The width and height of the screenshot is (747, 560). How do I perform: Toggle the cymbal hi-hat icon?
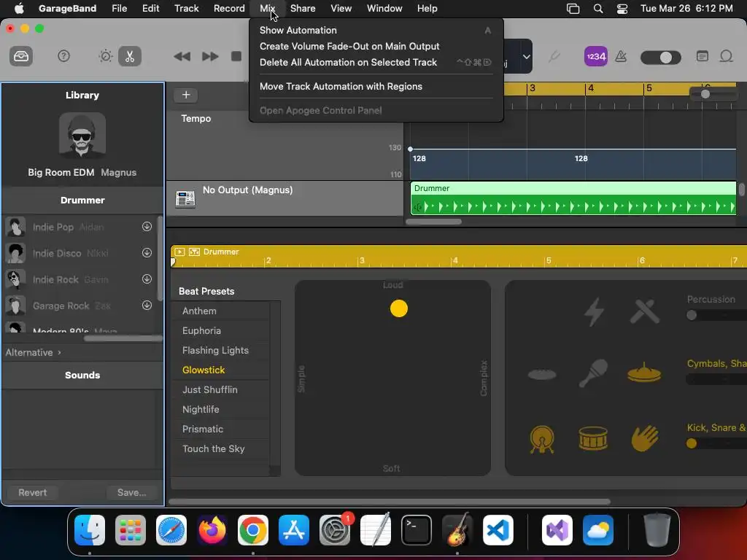point(644,373)
